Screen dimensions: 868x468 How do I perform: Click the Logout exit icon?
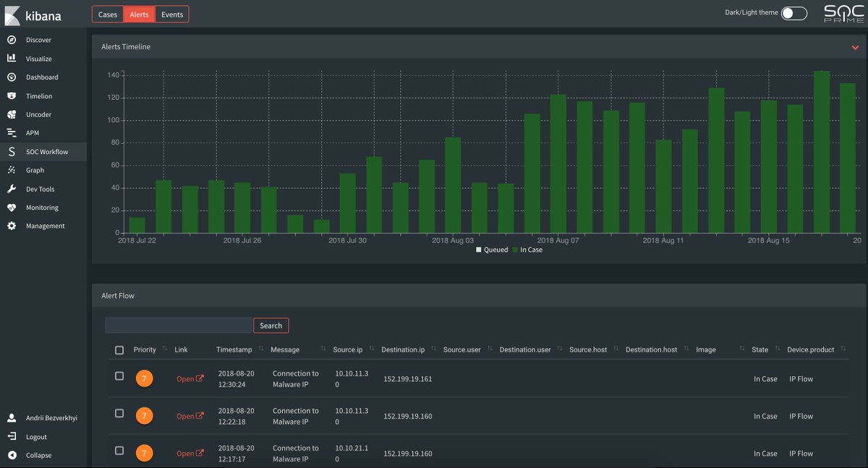pyautogui.click(x=12, y=437)
